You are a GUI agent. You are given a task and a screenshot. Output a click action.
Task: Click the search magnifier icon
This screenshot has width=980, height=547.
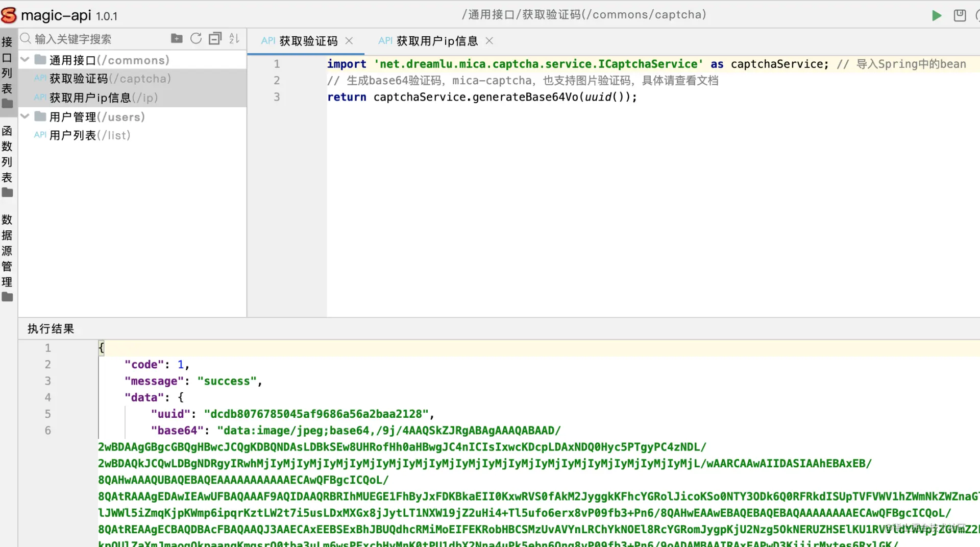coord(26,39)
